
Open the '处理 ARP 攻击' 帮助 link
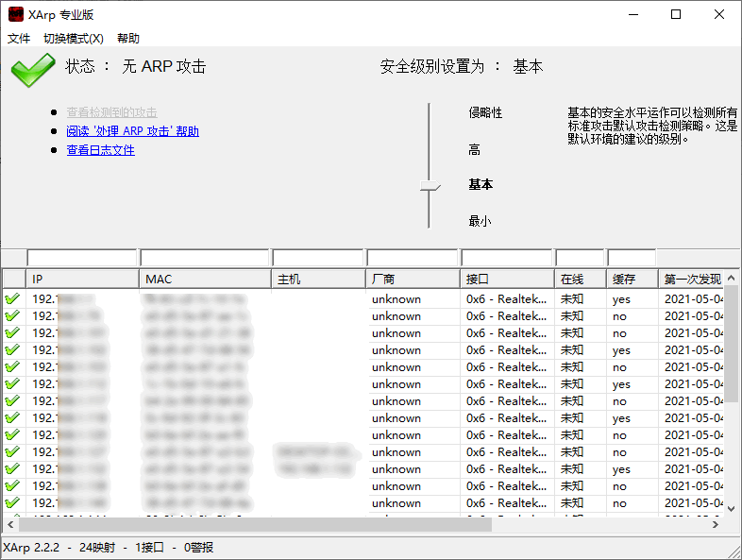pos(132,131)
